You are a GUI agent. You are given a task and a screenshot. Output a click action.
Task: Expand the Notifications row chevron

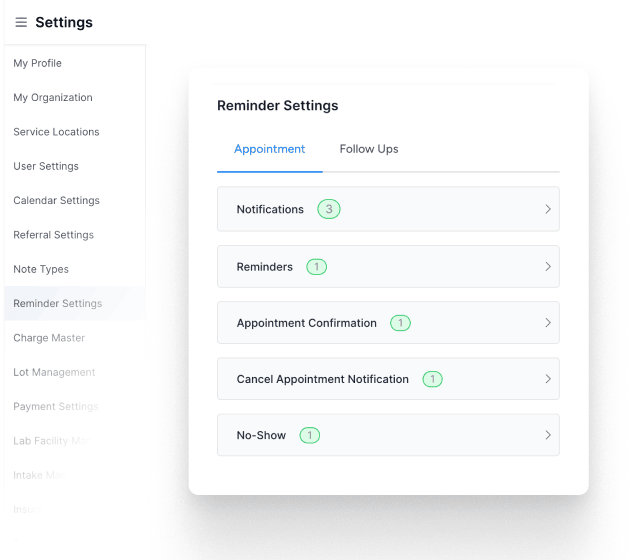[x=548, y=209]
